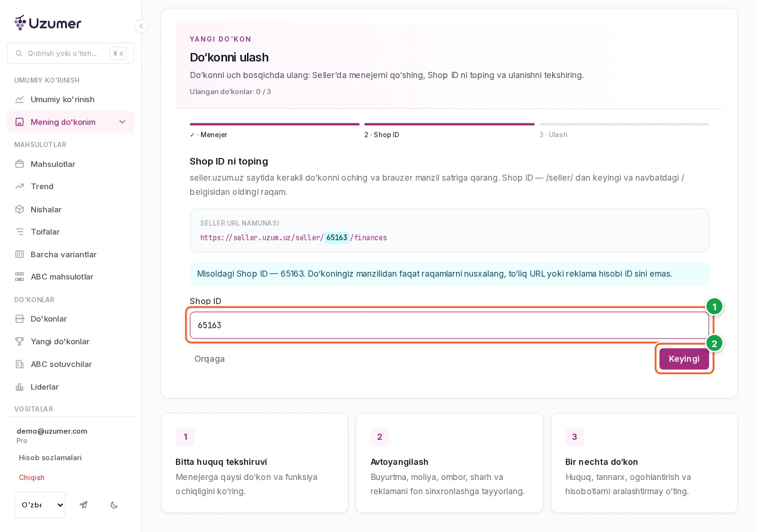Collapse the sidebar with the chevron button
This screenshot has height=532, width=757.
pyautogui.click(x=141, y=26)
